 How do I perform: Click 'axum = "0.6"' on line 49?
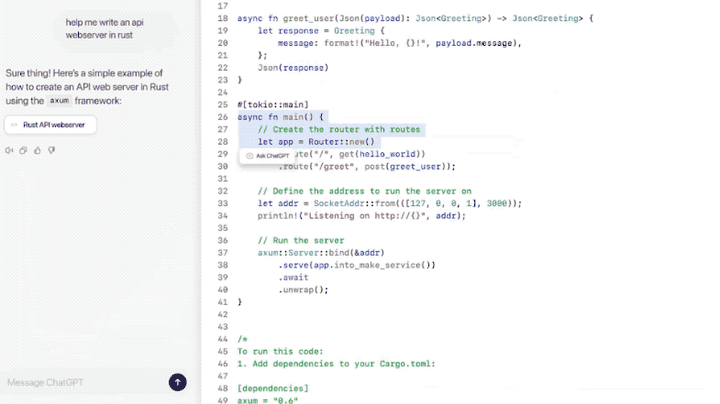pyautogui.click(x=268, y=400)
